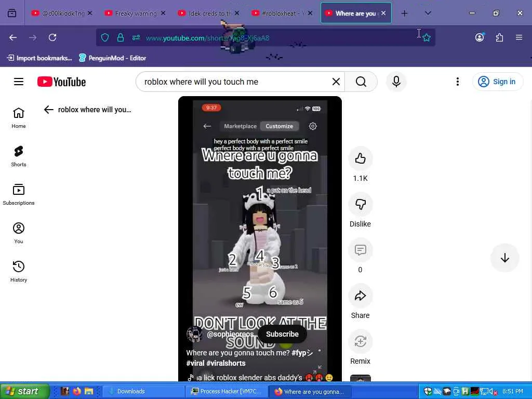
Task: Remix this Short
Action: (x=361, y=341)
